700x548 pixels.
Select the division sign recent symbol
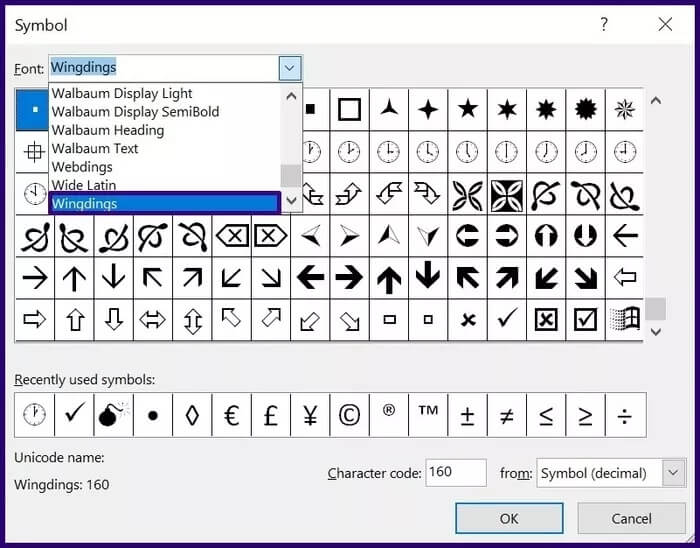pos(625,415)
